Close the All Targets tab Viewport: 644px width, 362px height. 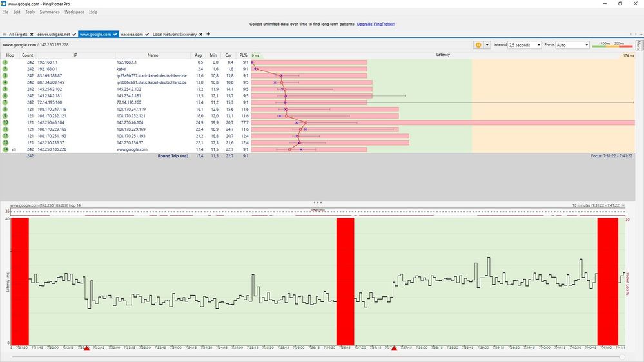pos(32,35)
